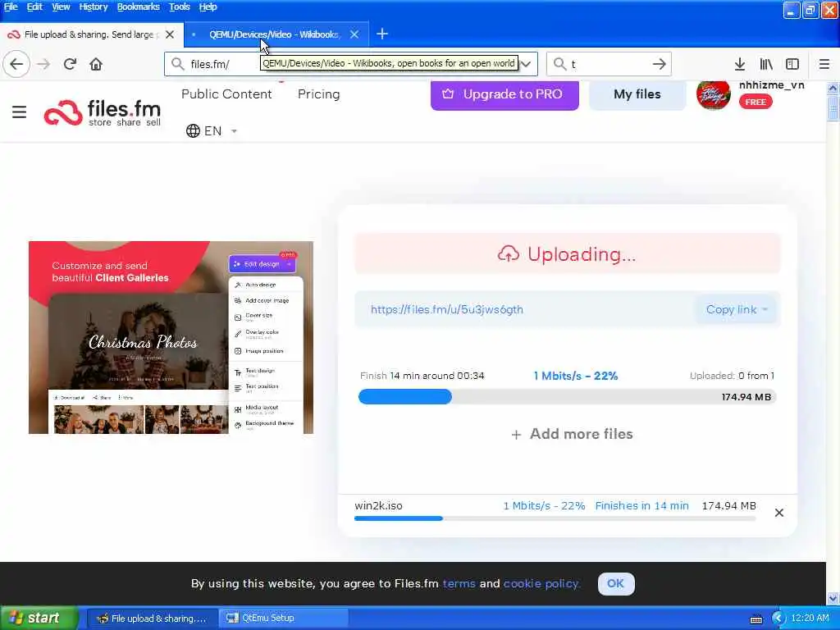
Task: Focus the files.fm address bar field
Action: pyautogui.click(x=351, y=64)
